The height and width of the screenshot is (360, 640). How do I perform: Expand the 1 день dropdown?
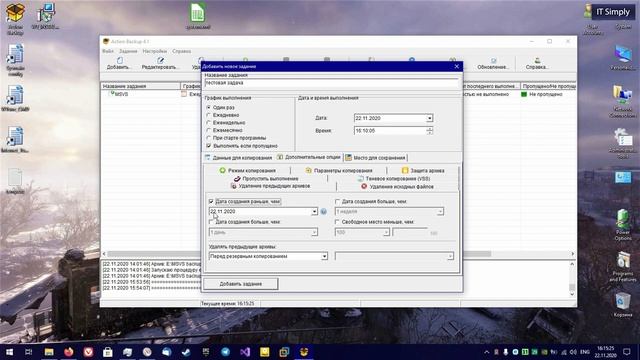click(x=314, y=232)
